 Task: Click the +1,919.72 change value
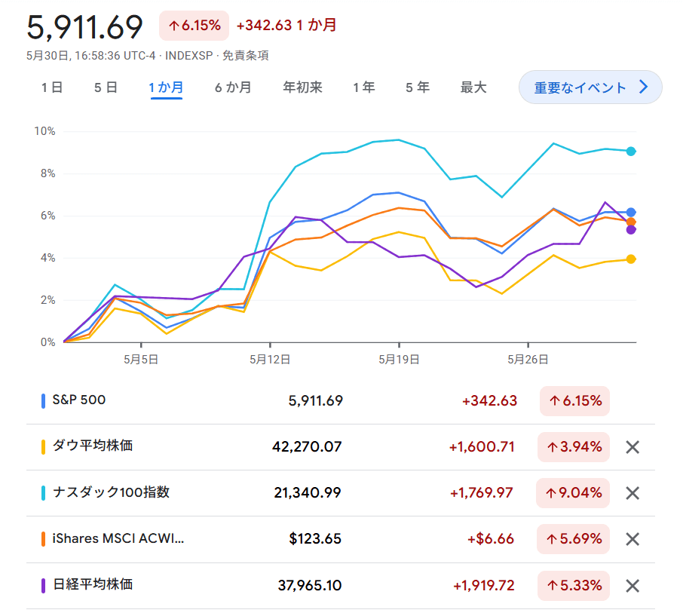pyautogui.click(x=484, y=586)
